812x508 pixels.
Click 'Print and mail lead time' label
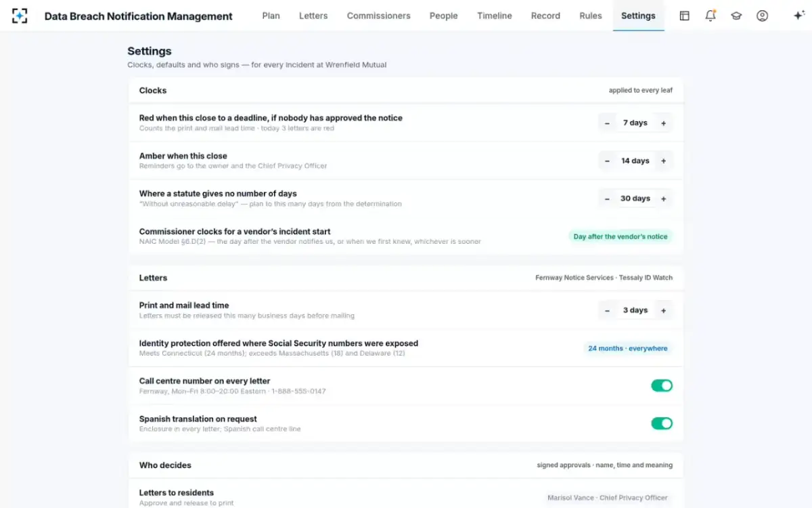[184, 305]
